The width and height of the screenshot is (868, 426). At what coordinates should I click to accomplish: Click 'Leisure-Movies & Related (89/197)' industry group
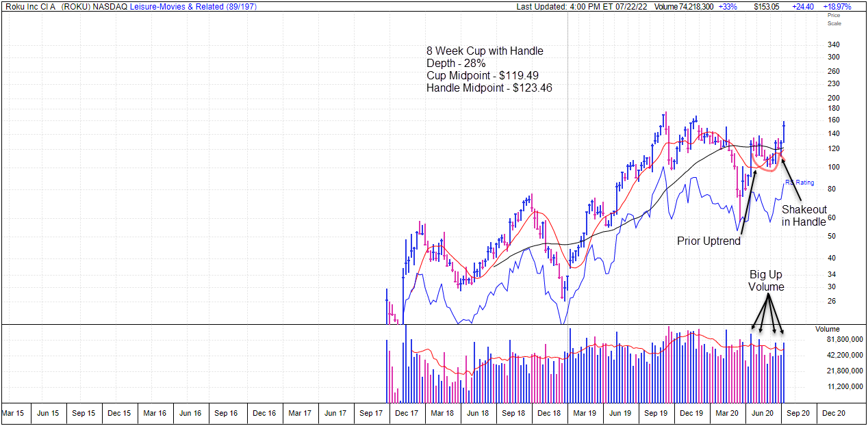pos(193,6)
